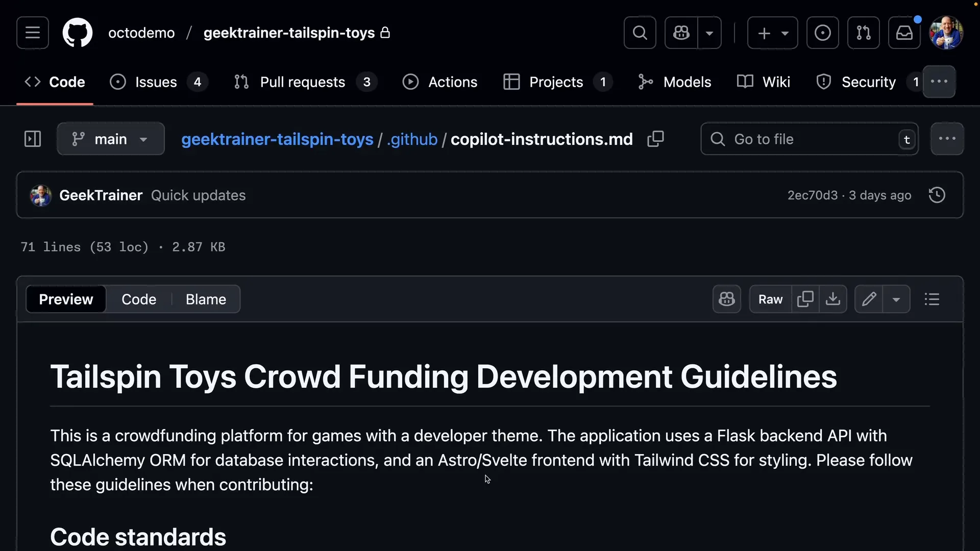Open Copilot chat from header
Image resolution: width=980 pixels, height=551 pixels.
681,33
